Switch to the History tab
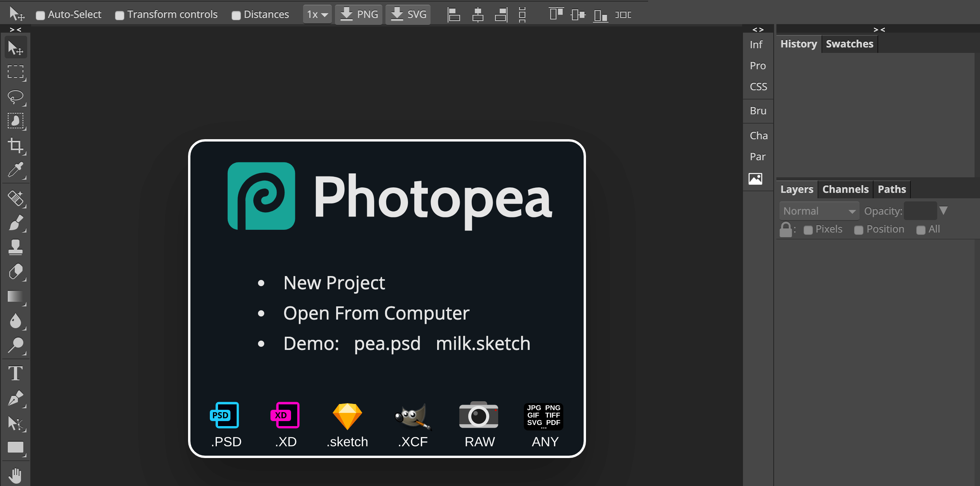980x486 pixels. [799, 44]
